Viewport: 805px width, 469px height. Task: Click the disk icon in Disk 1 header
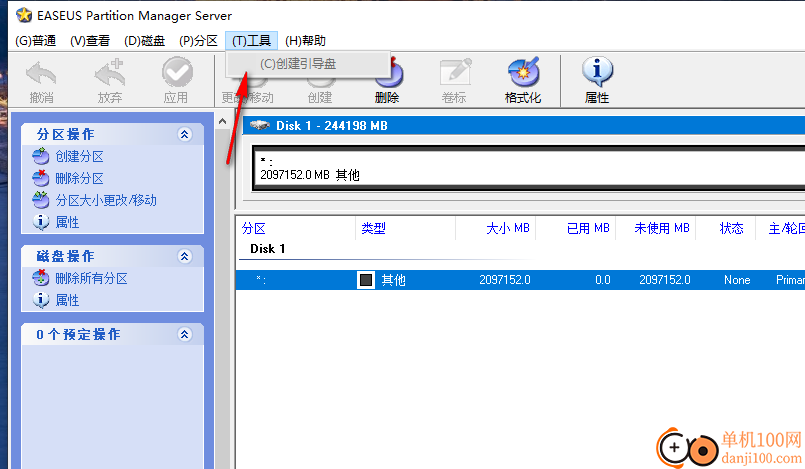pos(260,125)
